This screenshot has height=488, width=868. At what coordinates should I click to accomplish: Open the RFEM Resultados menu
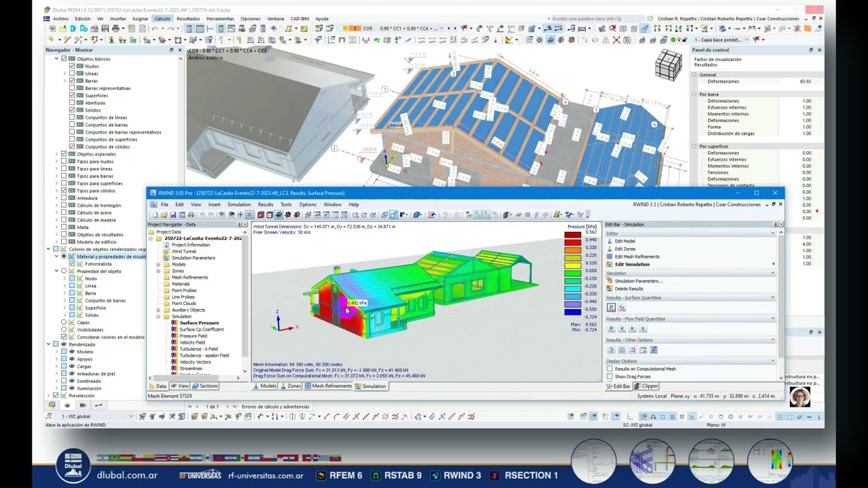point(188,19)
